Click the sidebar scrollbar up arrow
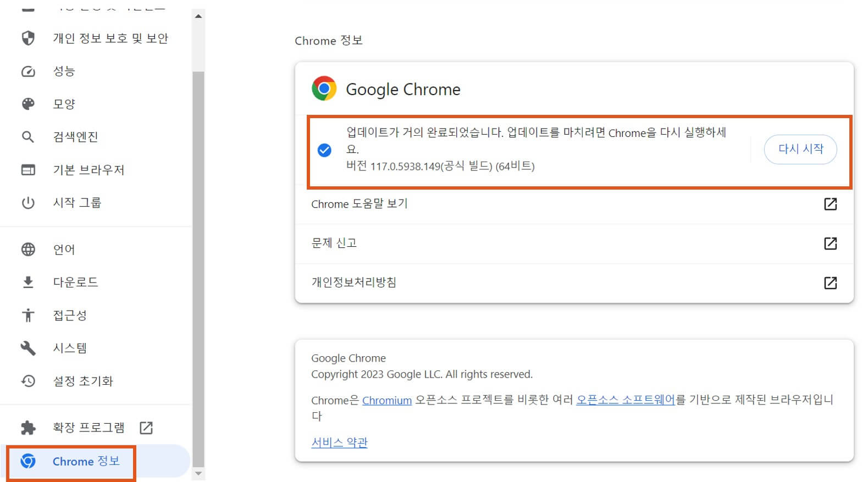This screenshot has width=868, height=482. [198, 16]
